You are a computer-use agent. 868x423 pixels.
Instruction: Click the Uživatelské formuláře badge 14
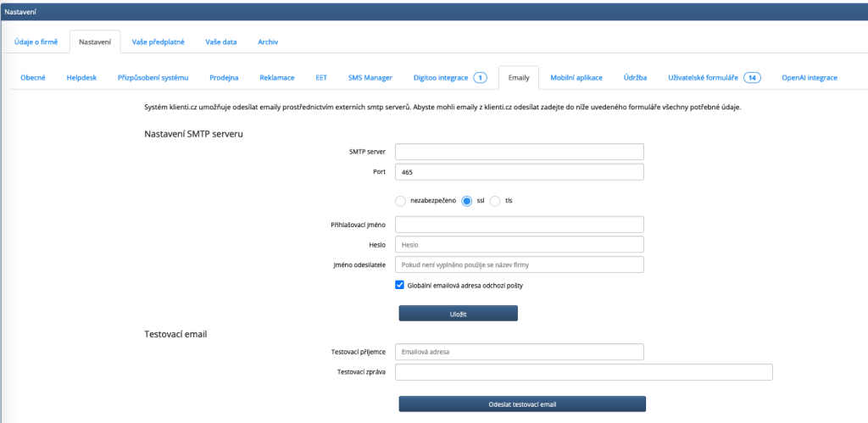point(752,77)
